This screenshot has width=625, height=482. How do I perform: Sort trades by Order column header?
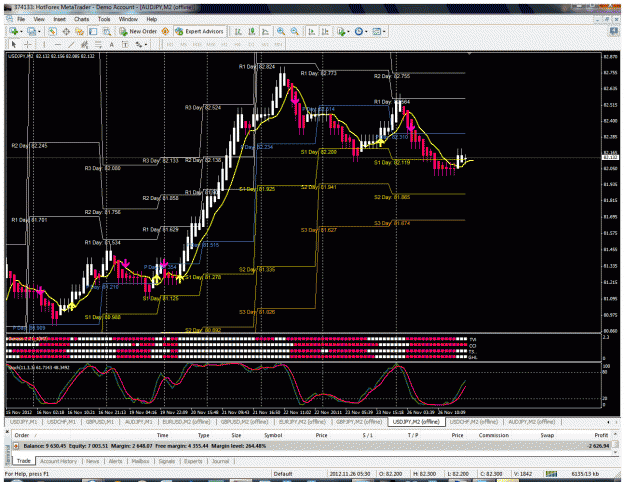[22, 435]
